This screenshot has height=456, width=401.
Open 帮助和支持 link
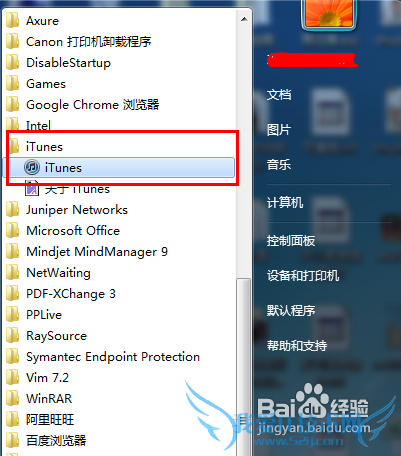(297, 345)
